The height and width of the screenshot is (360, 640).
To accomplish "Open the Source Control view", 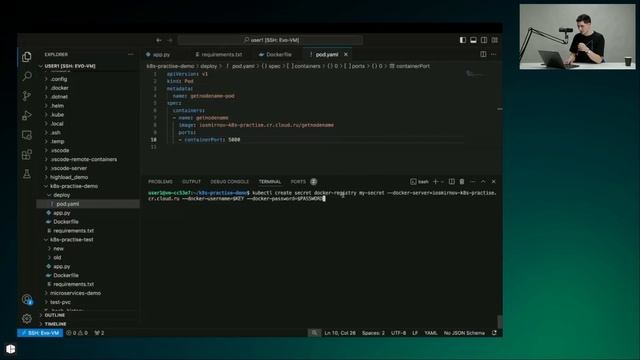I will point(27,96).
